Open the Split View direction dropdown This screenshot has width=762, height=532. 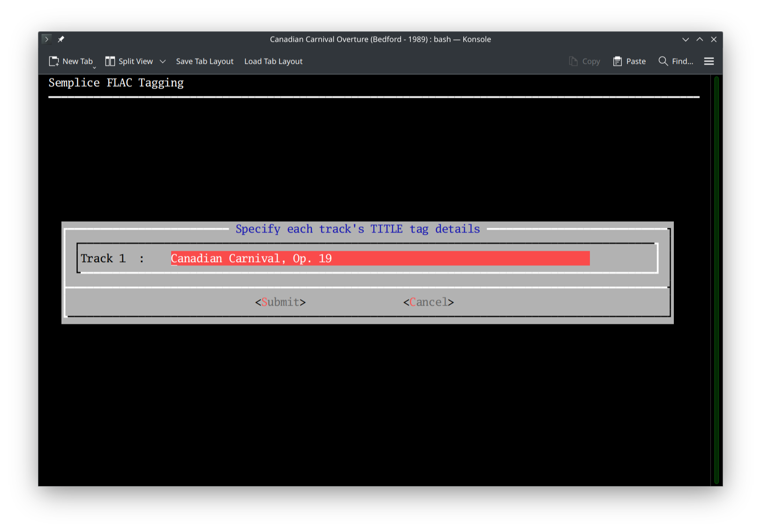click(162, 61)
